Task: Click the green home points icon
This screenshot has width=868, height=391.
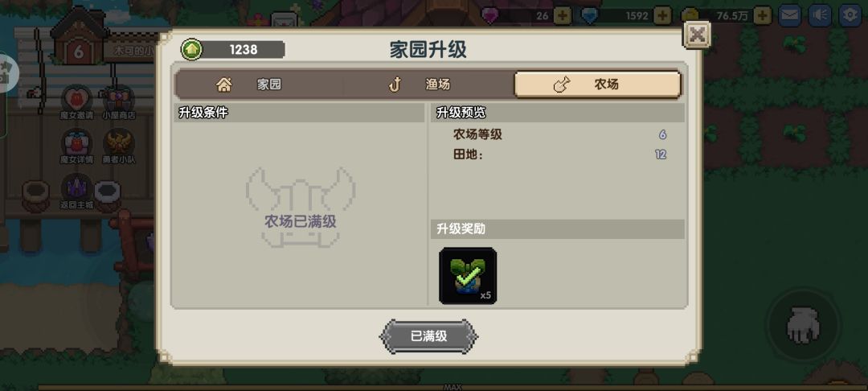Action: coord(191,49)
